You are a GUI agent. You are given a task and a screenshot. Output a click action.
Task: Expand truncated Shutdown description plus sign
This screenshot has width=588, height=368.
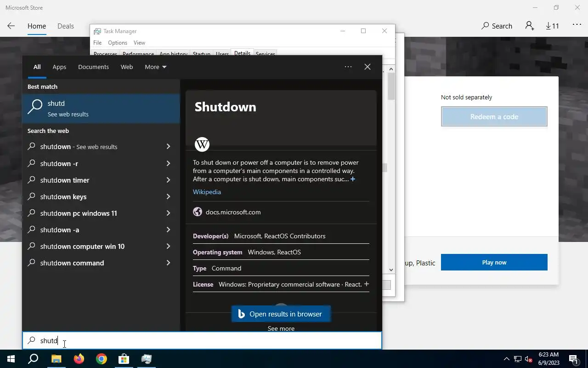point(353,179)
